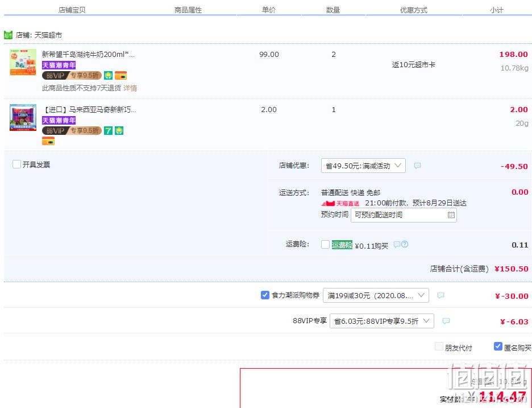This screenshot has height=408, width=532.
Task: Tick the 开具发票 invoice checkbox
Action: click(x=16, y=164)
